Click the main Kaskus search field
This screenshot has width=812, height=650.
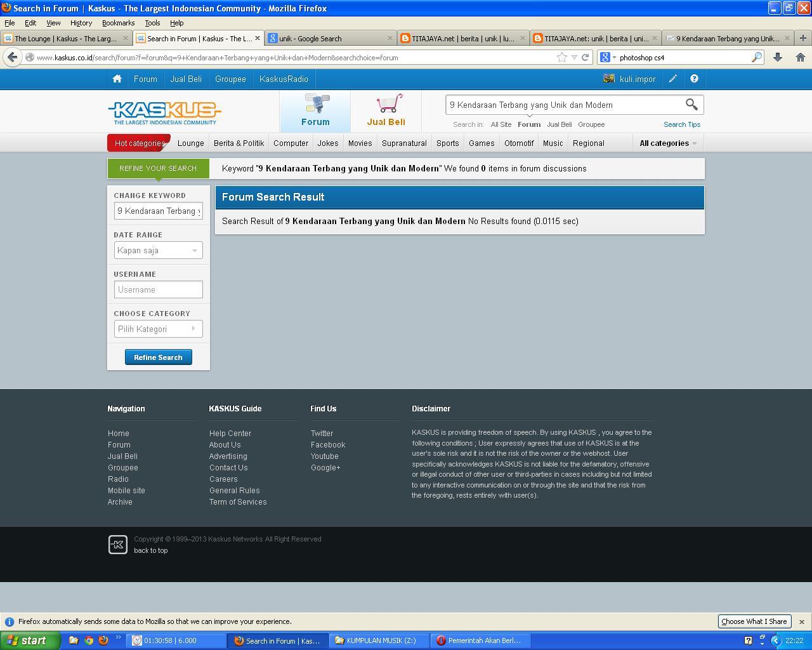coord(563,105)
